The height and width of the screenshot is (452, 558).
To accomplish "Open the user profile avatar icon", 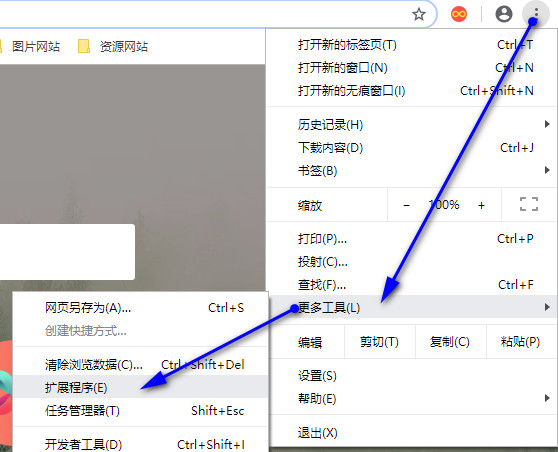I will (504, 14).
